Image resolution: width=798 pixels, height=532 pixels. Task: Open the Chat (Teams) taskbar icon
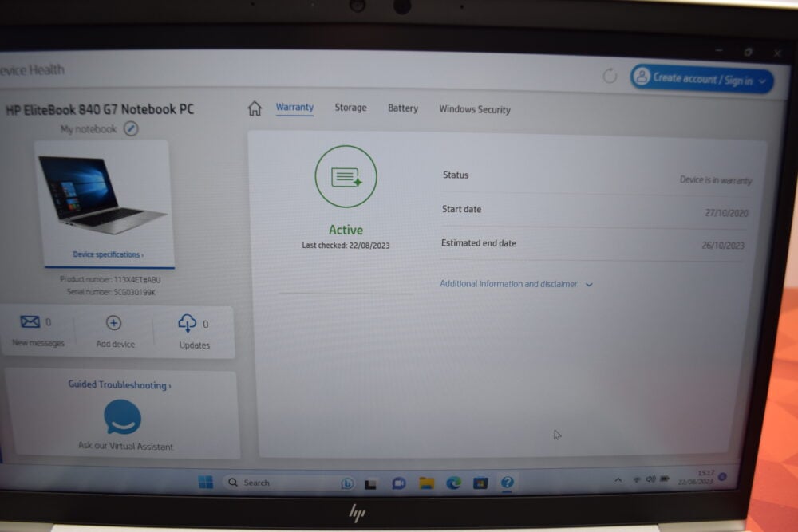[398, 483]
